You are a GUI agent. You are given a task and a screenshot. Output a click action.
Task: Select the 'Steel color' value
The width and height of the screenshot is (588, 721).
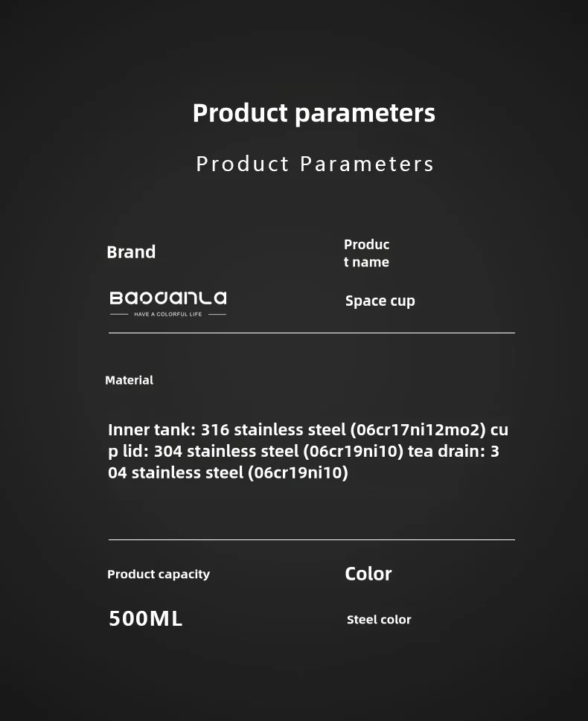[379, 620]
